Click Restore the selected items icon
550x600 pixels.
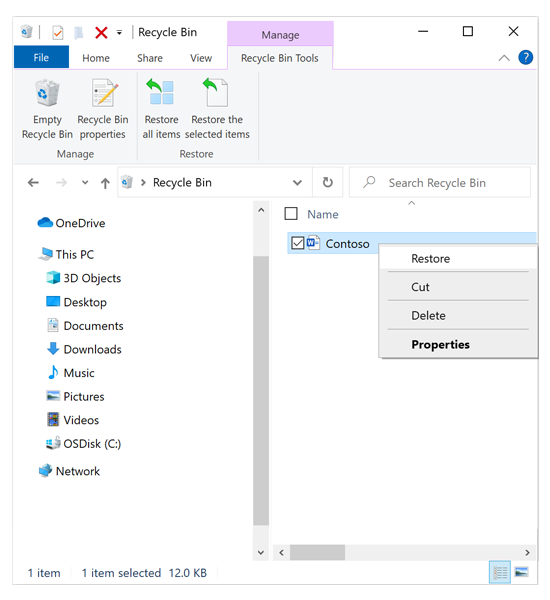[x=216, y=92]
